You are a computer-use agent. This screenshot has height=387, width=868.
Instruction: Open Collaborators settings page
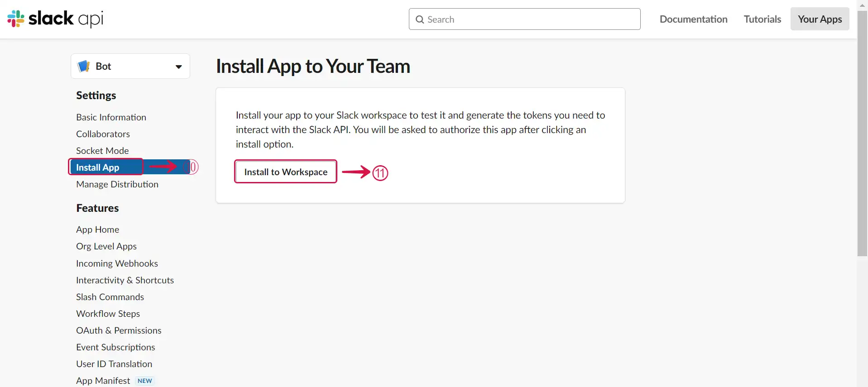tap(103, 134)
